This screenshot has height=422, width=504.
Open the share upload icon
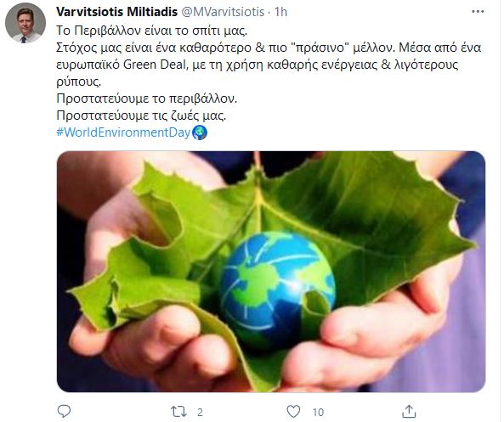tap(409, 412)
